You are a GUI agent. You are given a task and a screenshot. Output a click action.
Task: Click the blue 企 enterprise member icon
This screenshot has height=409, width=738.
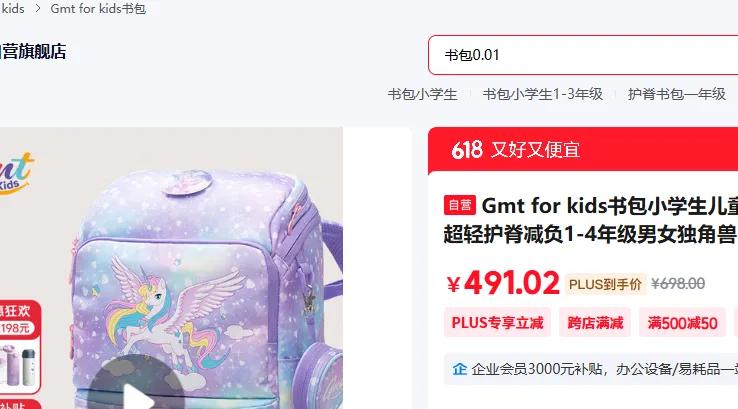(x=460, y=369)
